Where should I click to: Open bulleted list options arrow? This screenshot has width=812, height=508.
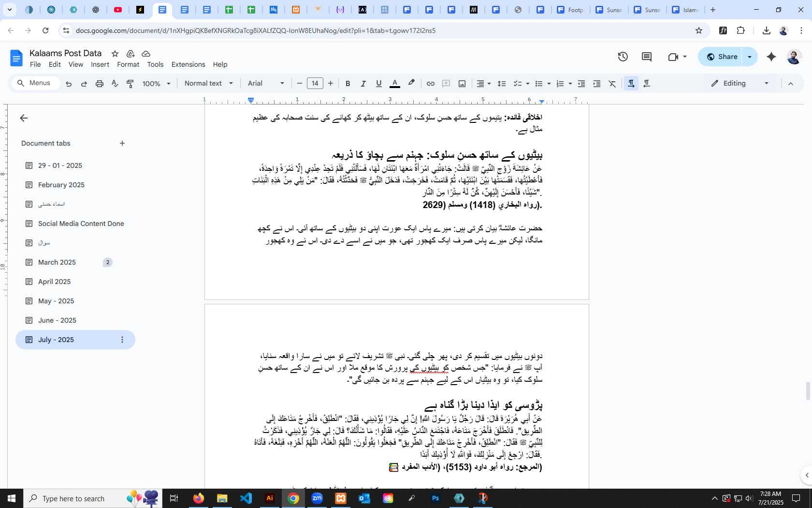549,84
